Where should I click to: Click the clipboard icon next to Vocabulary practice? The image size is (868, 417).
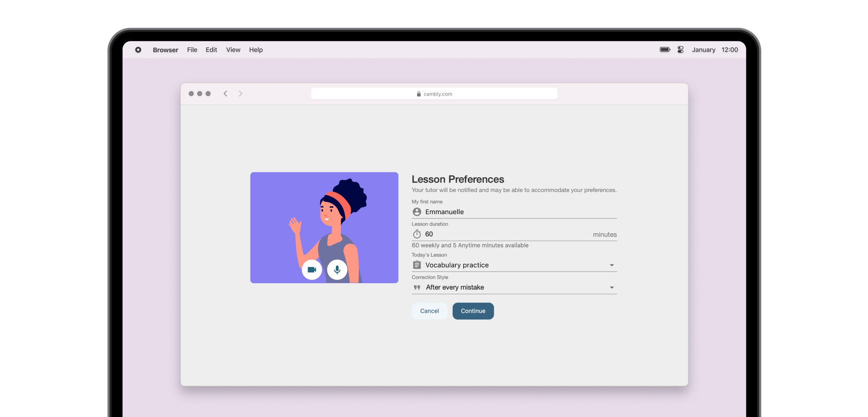coord(417,265)
